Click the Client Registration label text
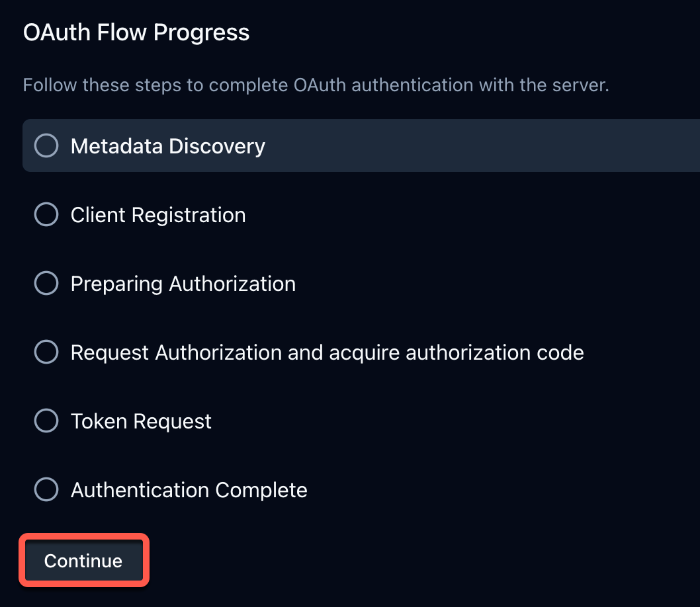This screenshot has height=607, width=700. [157, 214]
